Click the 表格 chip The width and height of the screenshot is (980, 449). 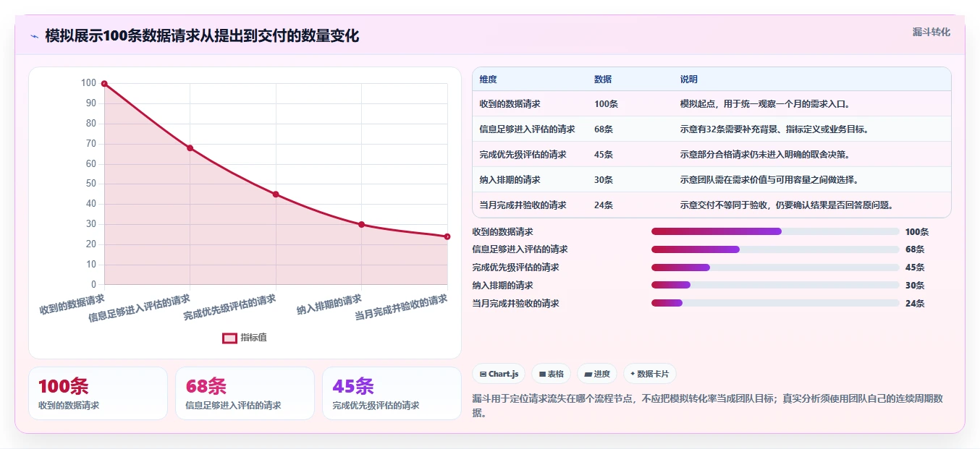(x=551, y=374)
